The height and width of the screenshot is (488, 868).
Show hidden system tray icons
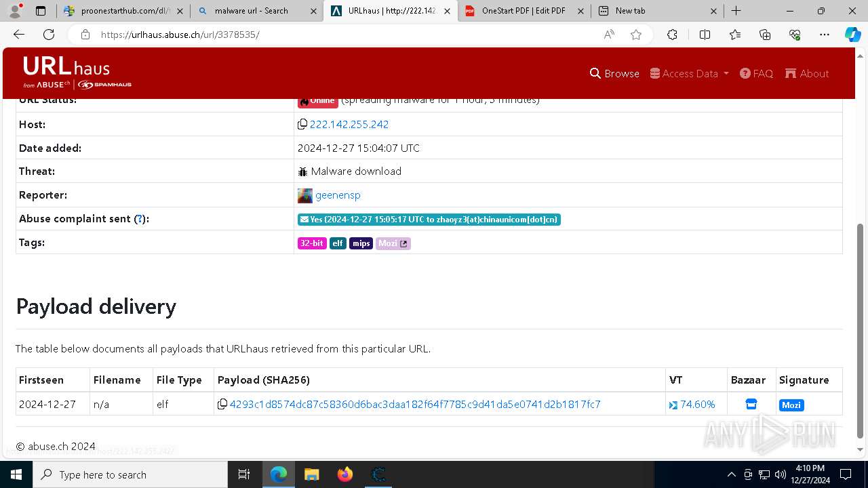[732, 474]
